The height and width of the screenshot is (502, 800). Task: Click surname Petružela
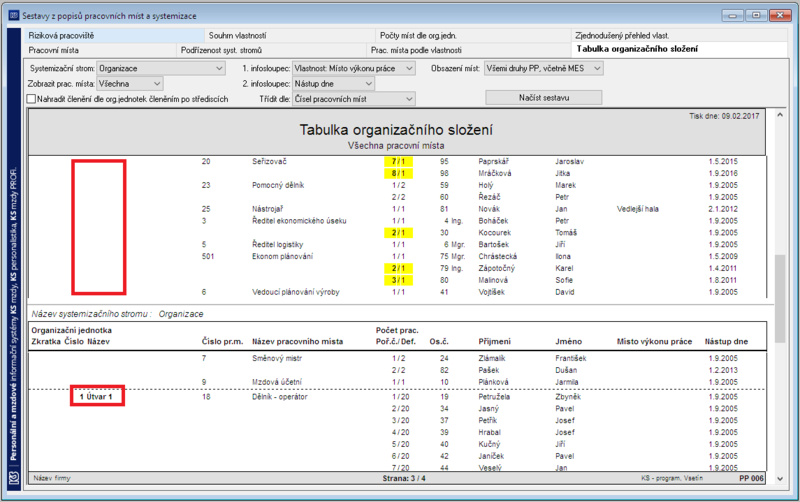tap(494, 397)
